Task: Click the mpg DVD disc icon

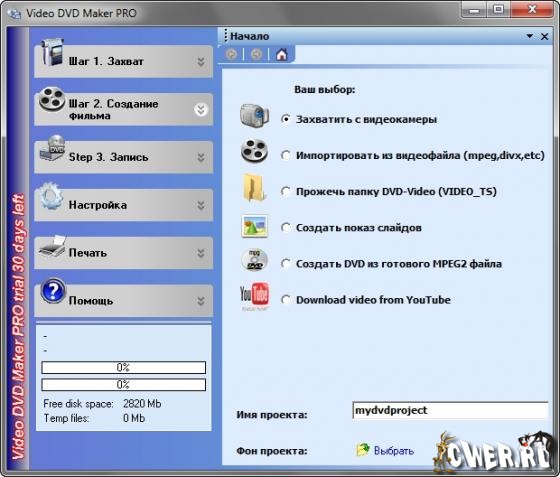Action: (254, 260)
